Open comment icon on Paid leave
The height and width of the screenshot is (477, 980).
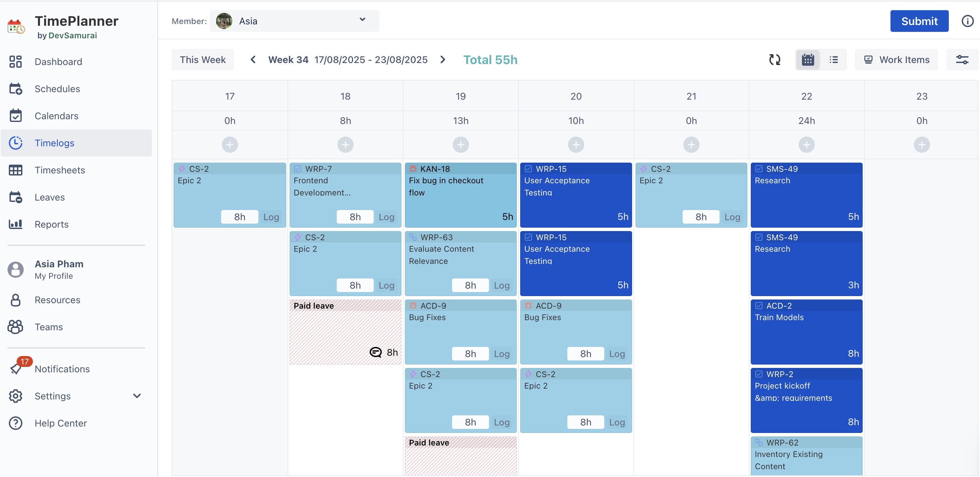coord(375,352)
